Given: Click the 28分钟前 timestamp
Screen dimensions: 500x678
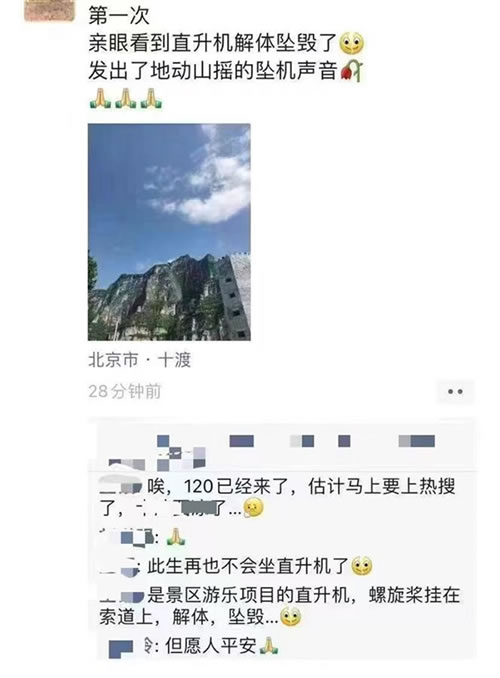Looking at the screenshot, I should click(125, 392).
